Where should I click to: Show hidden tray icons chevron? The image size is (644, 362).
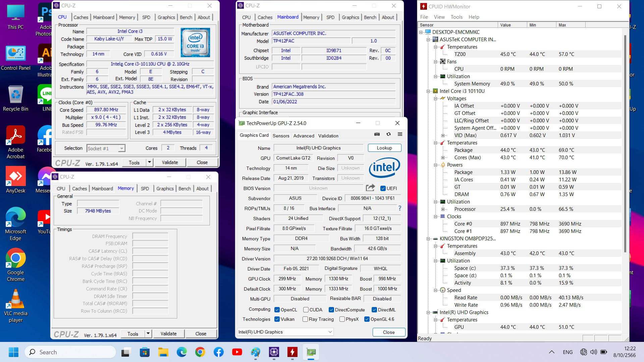[x=551, y=352]
